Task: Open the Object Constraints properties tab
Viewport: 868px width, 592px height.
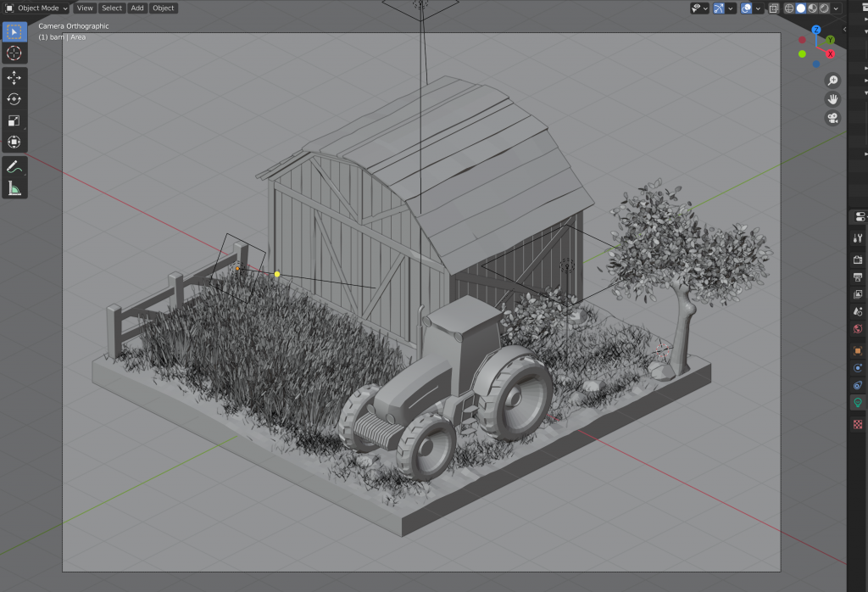Action: point(858,385)
